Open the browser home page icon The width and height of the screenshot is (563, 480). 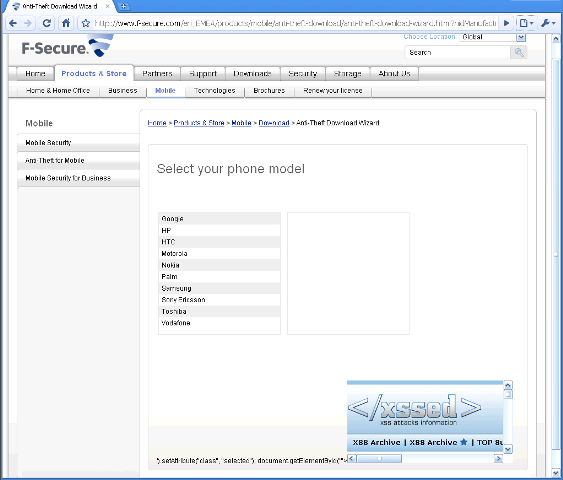point(66,23)
